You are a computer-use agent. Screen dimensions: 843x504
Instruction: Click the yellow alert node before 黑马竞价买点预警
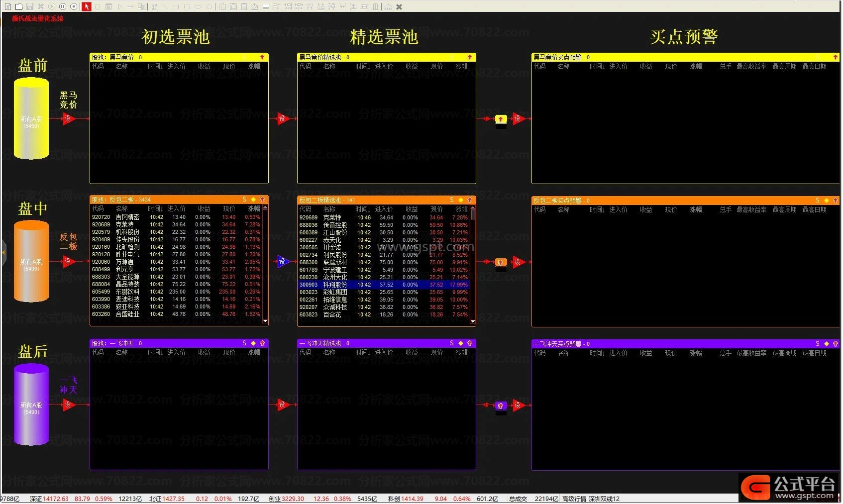click(501, 119)
